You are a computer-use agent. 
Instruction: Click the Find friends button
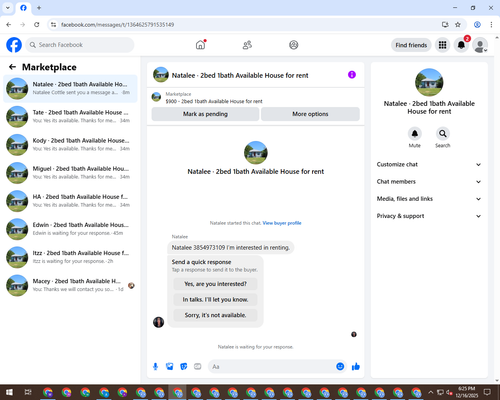click(411, 45)
